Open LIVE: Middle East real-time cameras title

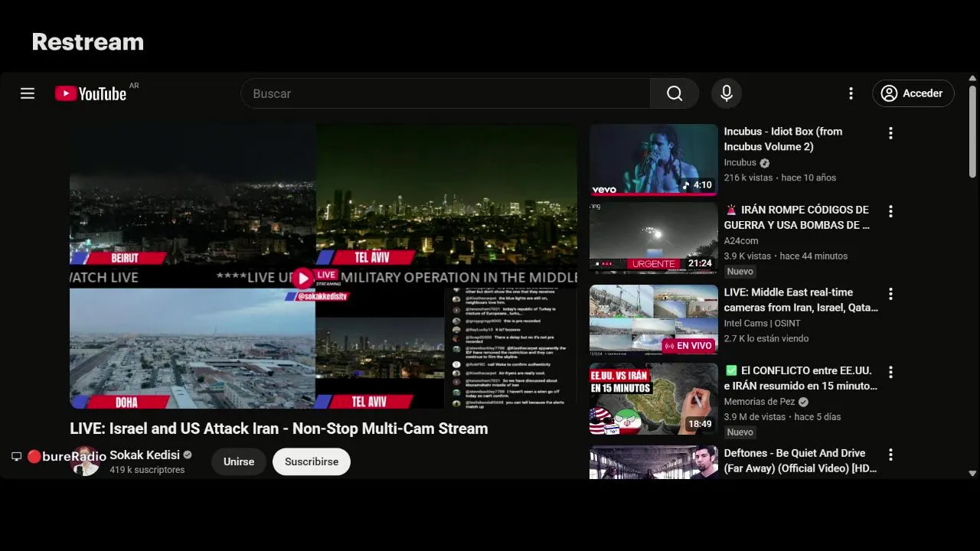[x=801, y=300]
